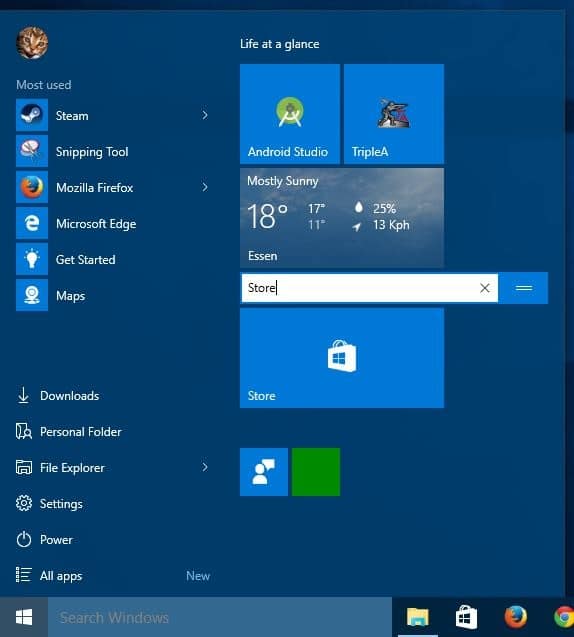Viewport: 574px width, 637px height.
Task: Open the Maps app icon
Action: click(32, 295)
